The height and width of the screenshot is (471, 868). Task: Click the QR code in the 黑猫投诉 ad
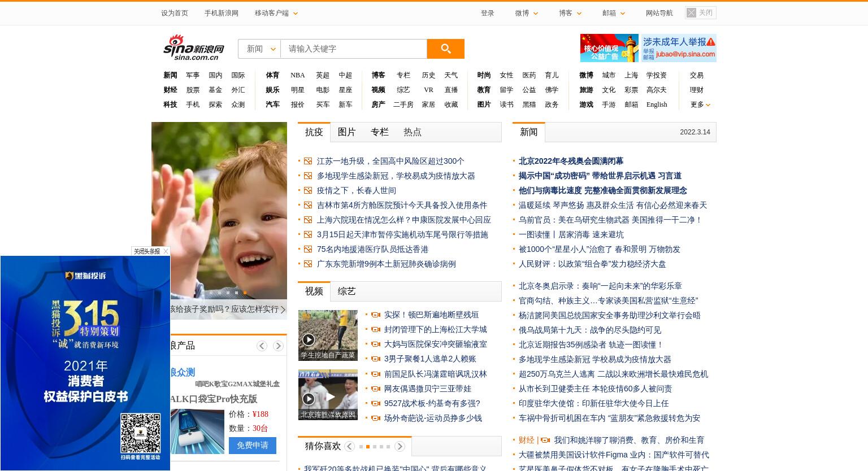(141, 433)
